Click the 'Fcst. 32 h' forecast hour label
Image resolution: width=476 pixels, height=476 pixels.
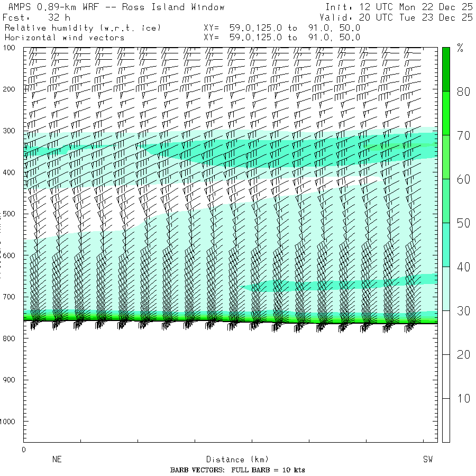[36, 17]
